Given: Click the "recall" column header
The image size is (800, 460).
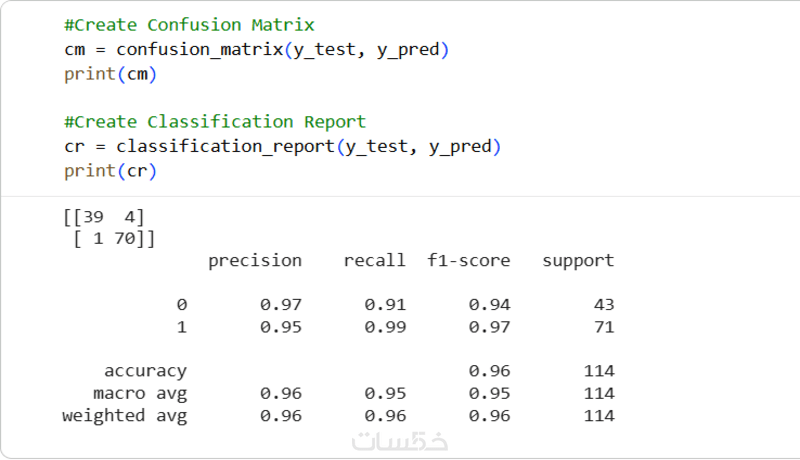Looking at the screenshot, I should pos(374,261).
